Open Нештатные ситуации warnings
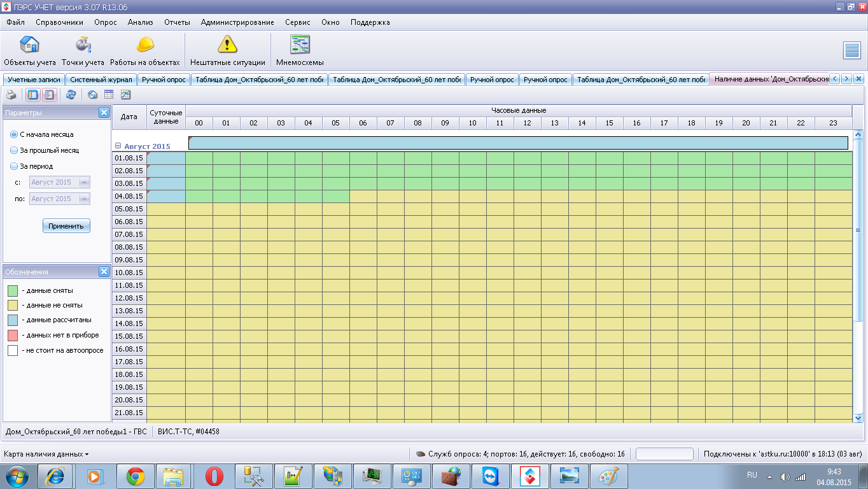Image resolution: width=868 pixels, height=489 pixels. (x=227, y=51)
